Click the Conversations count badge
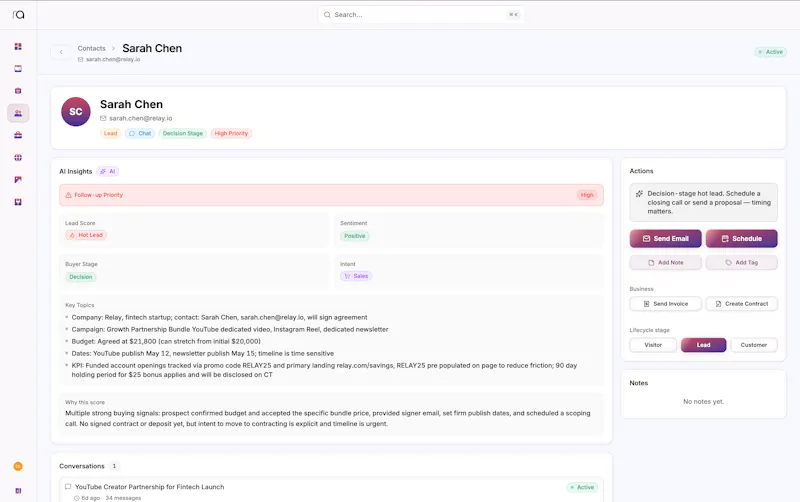This screenshot has width=800, height=502. click(x=114, y=466)
